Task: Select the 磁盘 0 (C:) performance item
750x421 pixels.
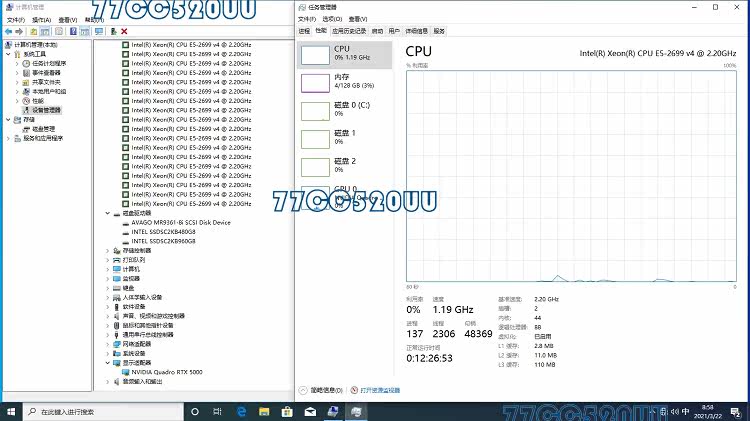Action: tap(345, 111)
